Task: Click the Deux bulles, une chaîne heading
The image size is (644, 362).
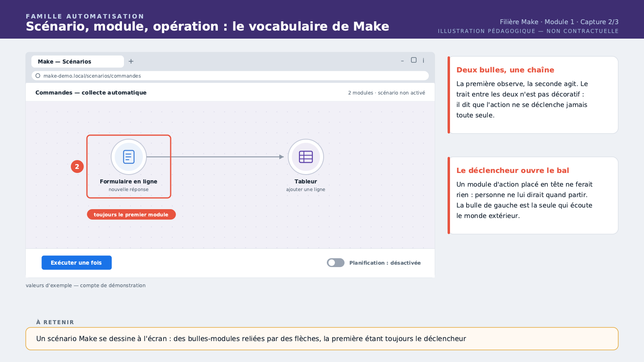Action: (x=505, y=70)
